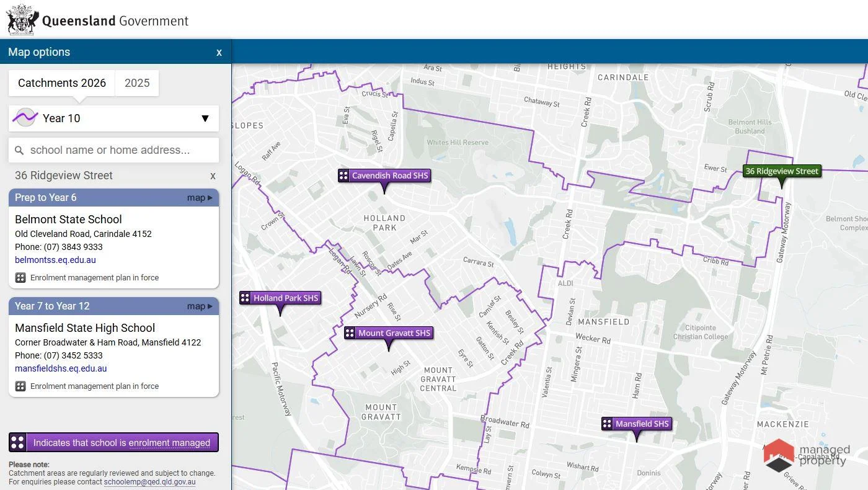Select the Mansfield SHS map marker
The width and height of the screenshot is (868, 490).
637,424
